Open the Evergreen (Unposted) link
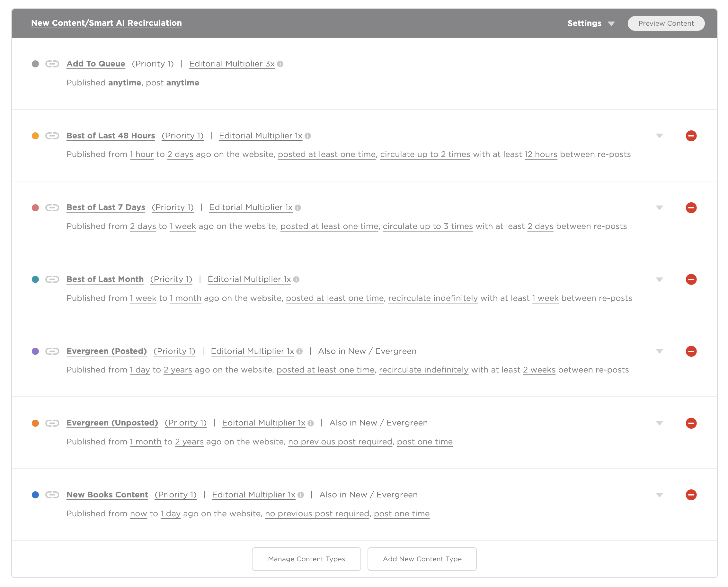 click(112, 423)
